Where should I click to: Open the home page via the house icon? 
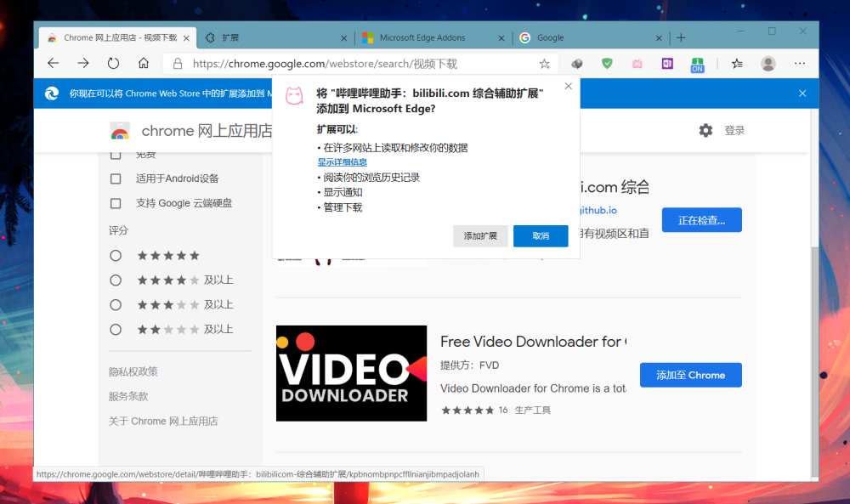coord(143,64)
